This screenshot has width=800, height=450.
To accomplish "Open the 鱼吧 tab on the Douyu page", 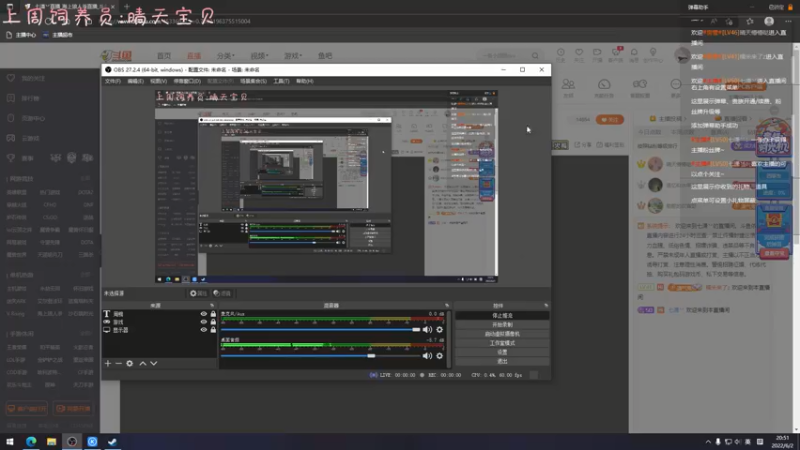I will click(x=325, y=56).
